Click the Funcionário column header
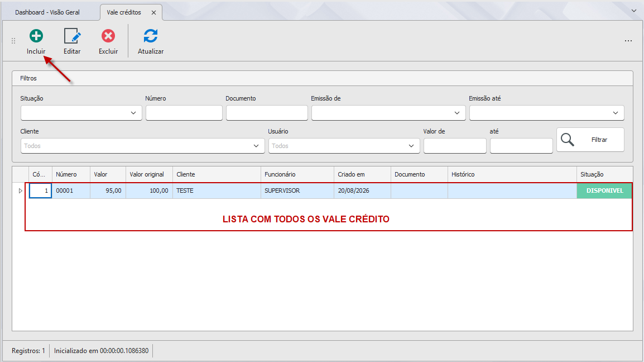Image resolution: width=644 pixels, height=362 pixels. [297, 174]
